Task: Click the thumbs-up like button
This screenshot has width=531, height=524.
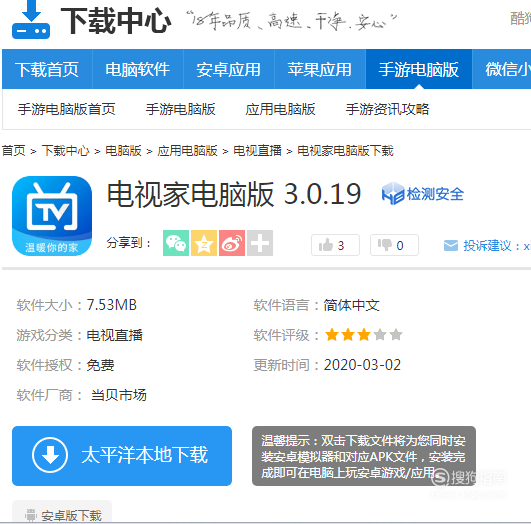Action: tap(335, 245)
